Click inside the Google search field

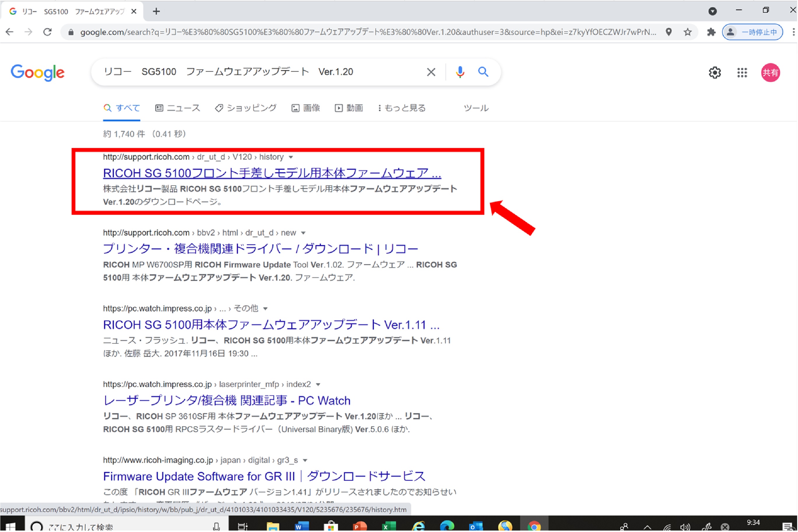coord(261,72)
